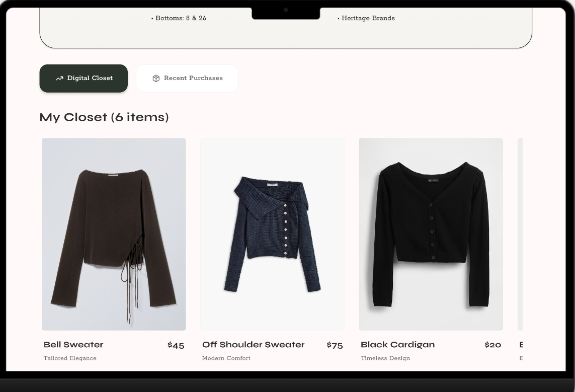Viewport: 575px width, 392px height.
Task: Click the partially visible fourth closet item
Action: click(x=546, y=234)
